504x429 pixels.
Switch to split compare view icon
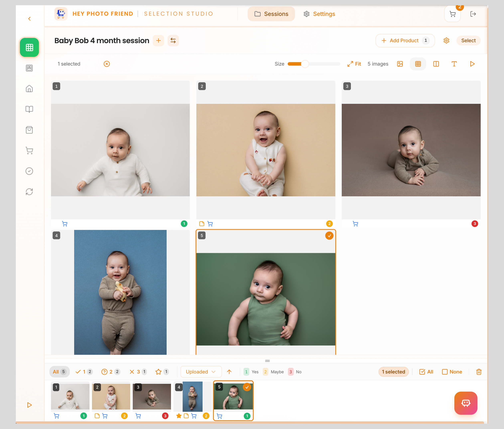tap(436, 64)
